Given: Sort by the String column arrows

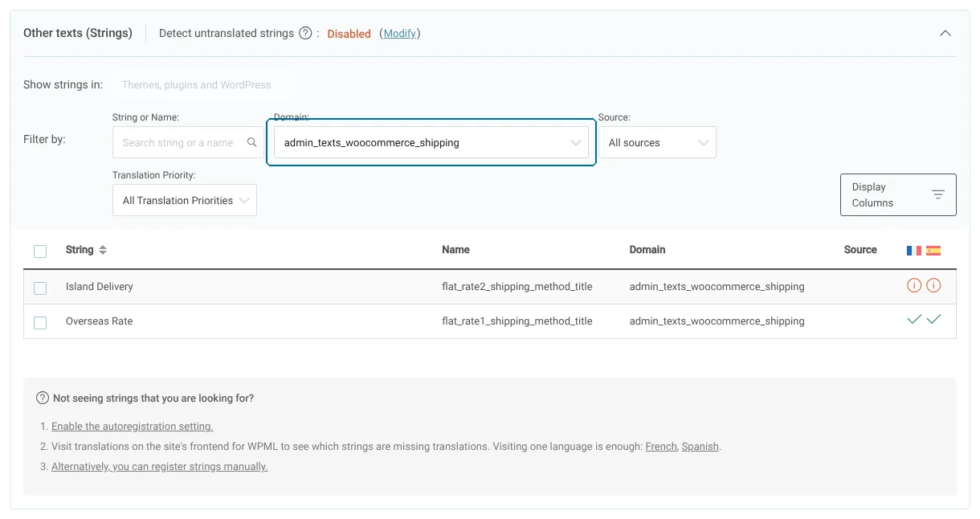Looking at the screenshot, I should click(103, 250).
